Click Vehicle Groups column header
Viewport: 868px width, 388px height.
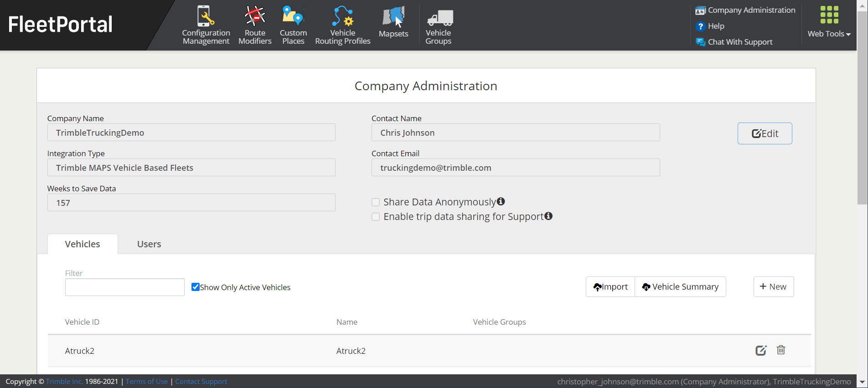coord(500,322)
